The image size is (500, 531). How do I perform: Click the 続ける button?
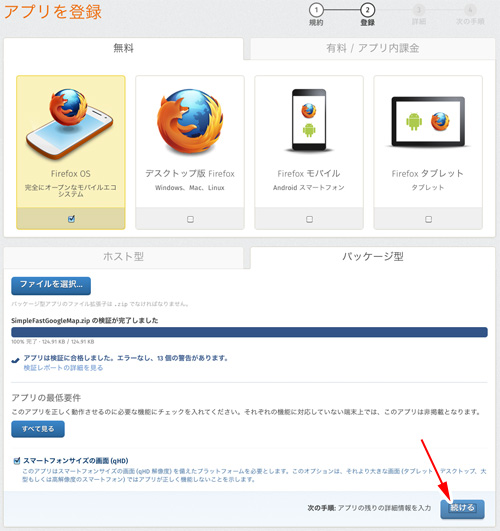pyautogui.click(x=462, y=509)
